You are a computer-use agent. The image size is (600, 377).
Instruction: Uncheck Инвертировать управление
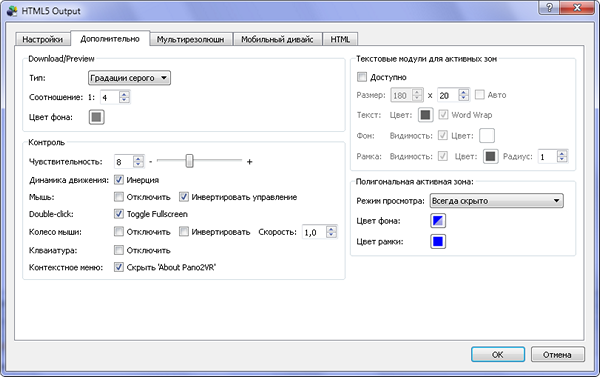pyautogui.click(x=184, y=197)
